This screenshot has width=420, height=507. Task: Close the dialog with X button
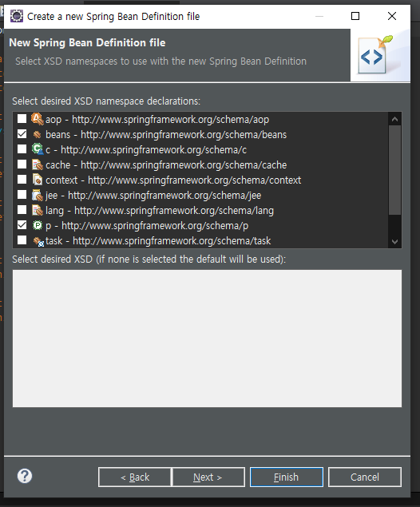(x=392, y=16)
